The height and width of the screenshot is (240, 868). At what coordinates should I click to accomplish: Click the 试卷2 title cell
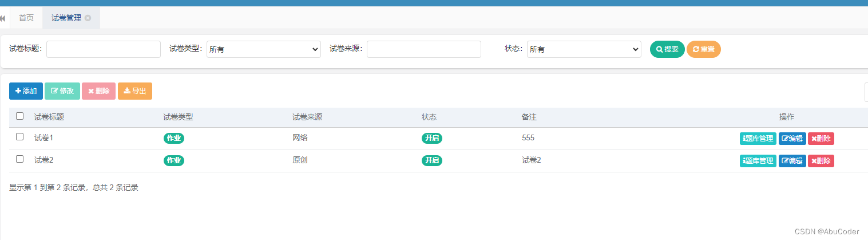43,160
